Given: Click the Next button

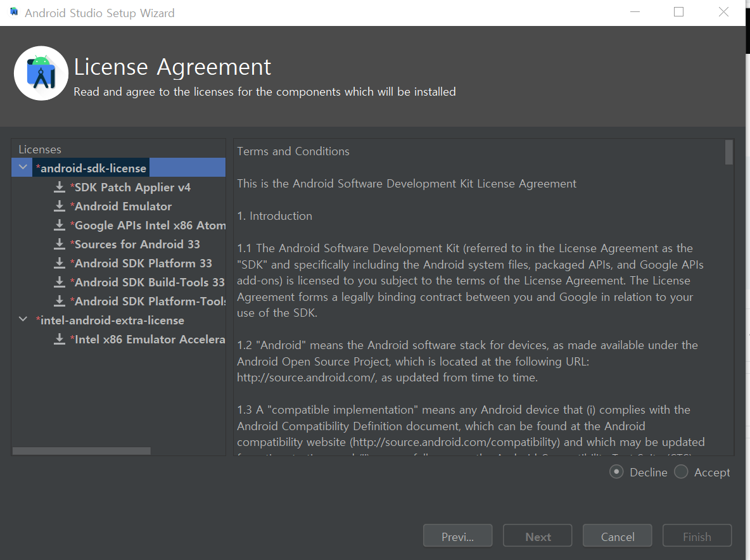Looking at the screenshot, I should [538, 535].
